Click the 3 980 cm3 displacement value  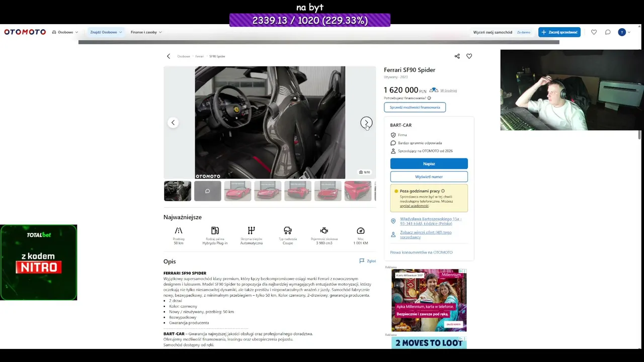pyautogui.click(x=324, y=243)
